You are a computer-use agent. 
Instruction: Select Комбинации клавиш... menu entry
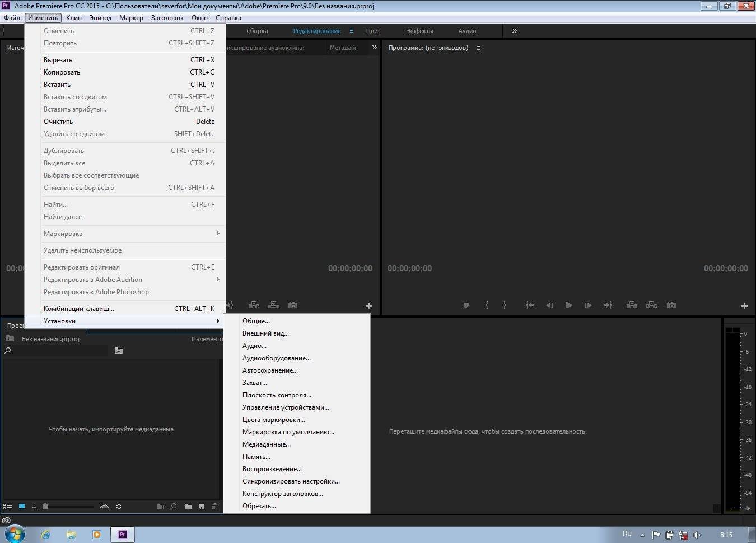(125, 309)
